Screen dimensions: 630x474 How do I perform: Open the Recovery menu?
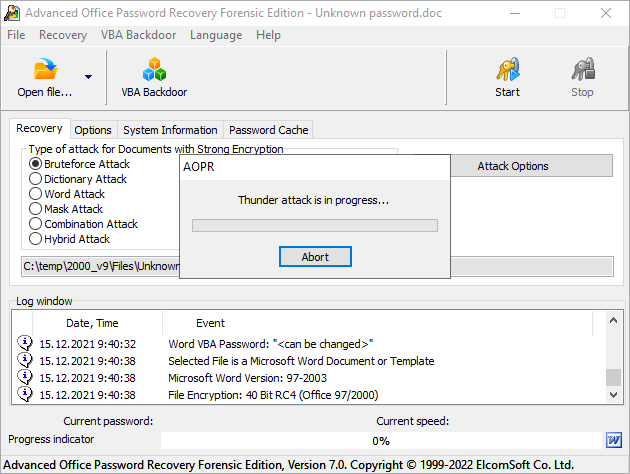(x=63, y=35)
